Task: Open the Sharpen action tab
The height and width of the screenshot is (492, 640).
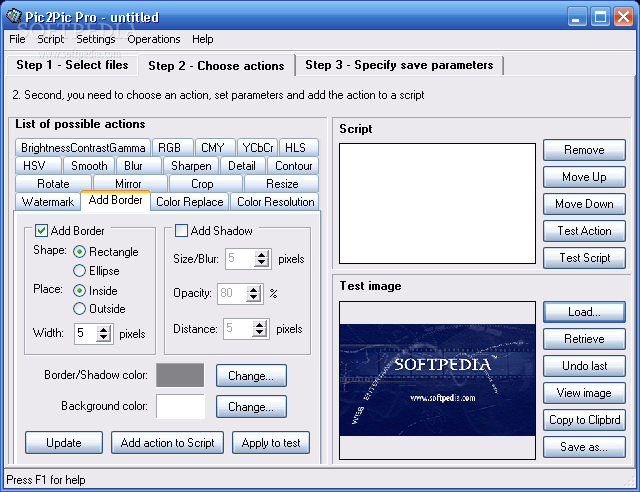Action: click(x=191, y=166)
